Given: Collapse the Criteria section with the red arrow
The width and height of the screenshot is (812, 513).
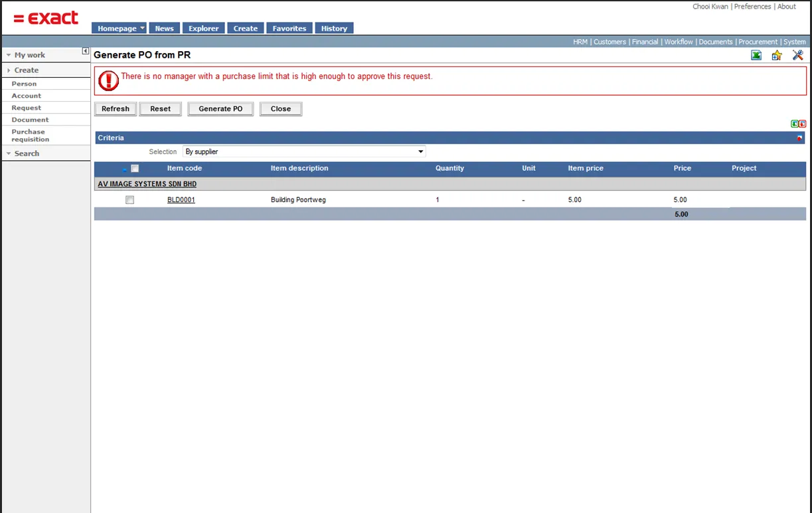Looking at the screenshot, I should 799,138.
